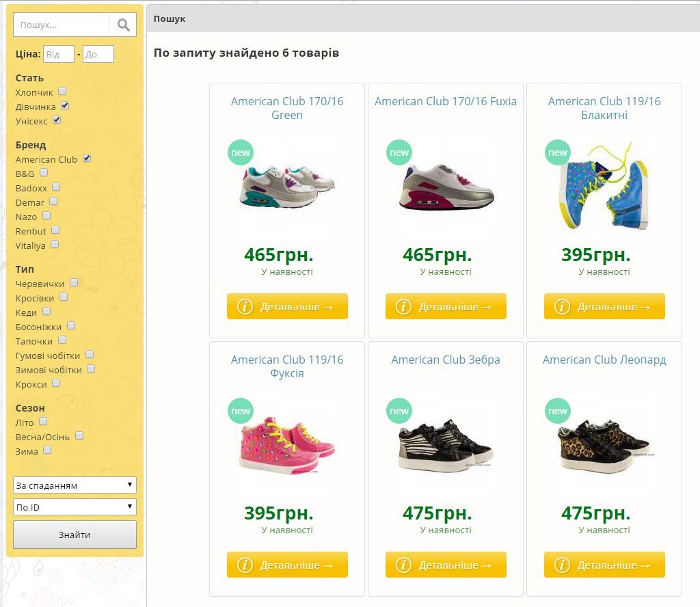Screen dimensions: 700x607
Task: Click the info icon on the 119/16 Фуксія card
Action: click(x=245, y=565)
